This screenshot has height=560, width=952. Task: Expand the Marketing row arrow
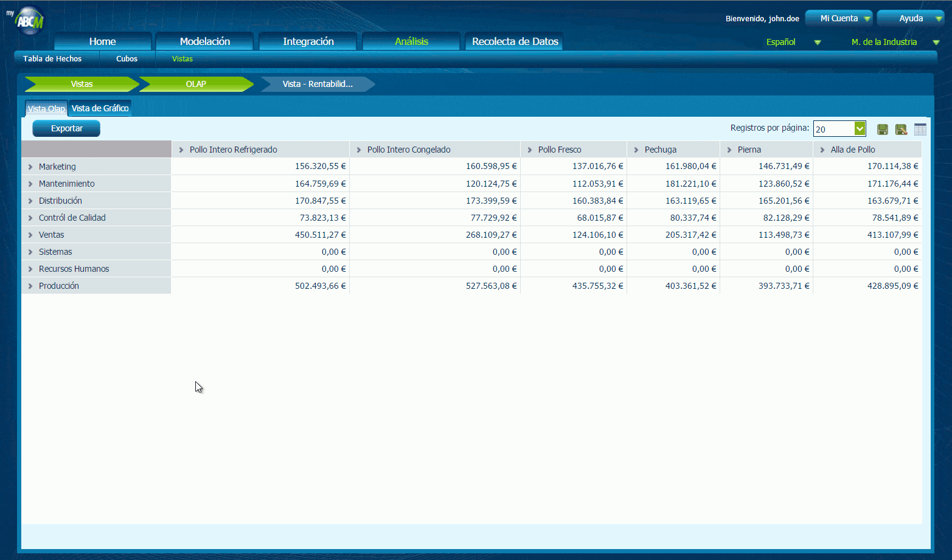click(x=30, y=167)
